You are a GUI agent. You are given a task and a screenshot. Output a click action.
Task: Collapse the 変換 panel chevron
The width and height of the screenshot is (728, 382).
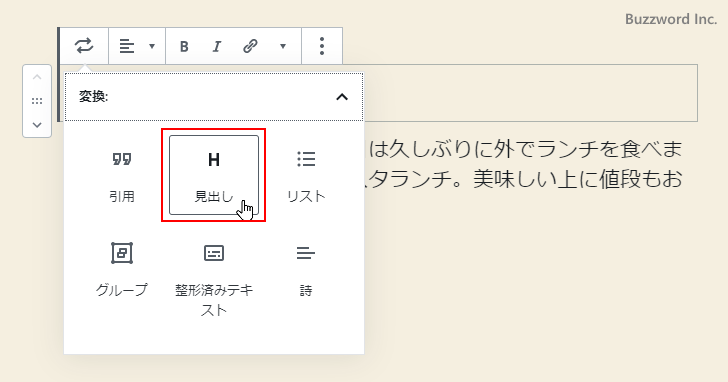tap(342, 97)
